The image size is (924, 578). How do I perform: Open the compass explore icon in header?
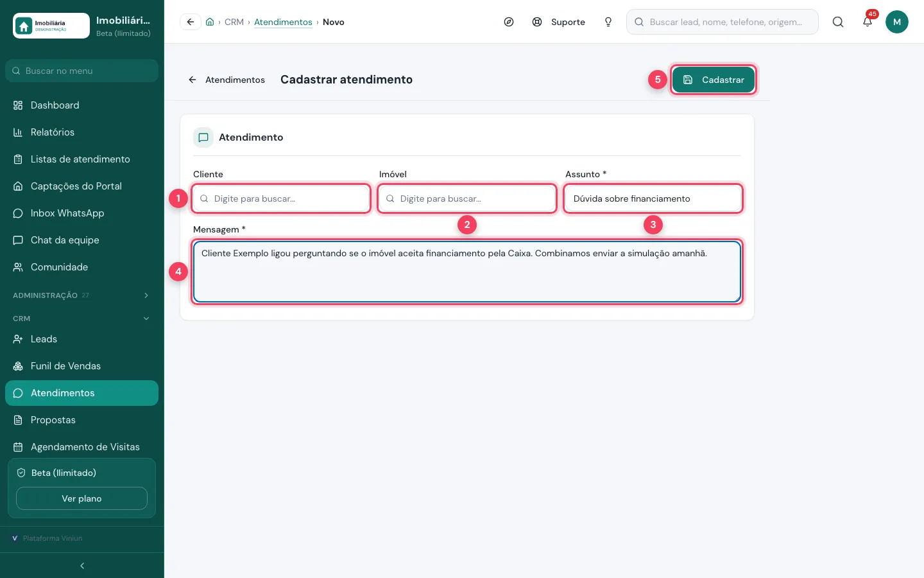tap(509, 22)
